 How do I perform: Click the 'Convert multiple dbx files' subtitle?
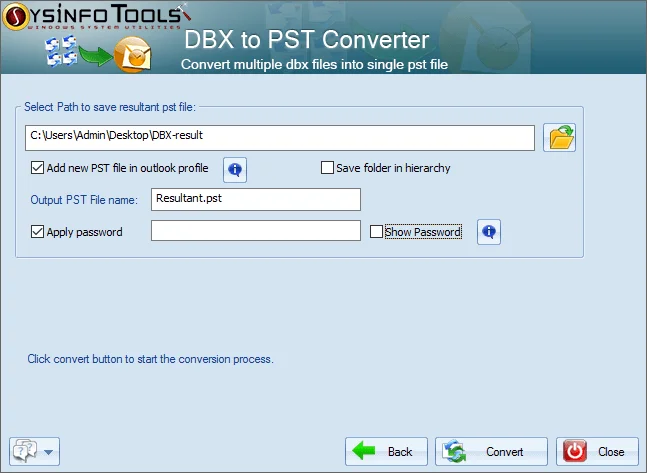pos(314,64)
